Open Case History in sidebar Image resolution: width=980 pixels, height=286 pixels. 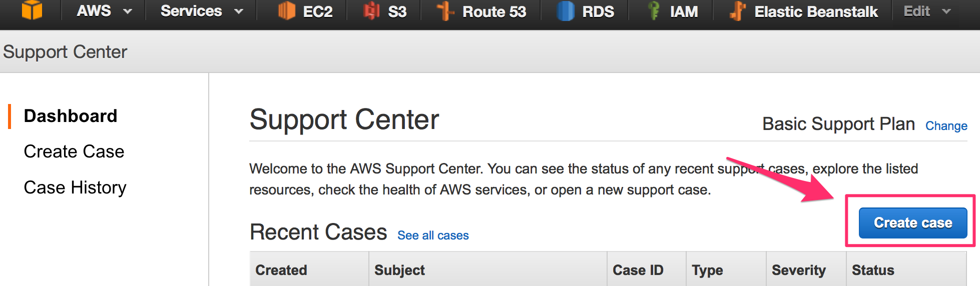[x=75, y=187]
